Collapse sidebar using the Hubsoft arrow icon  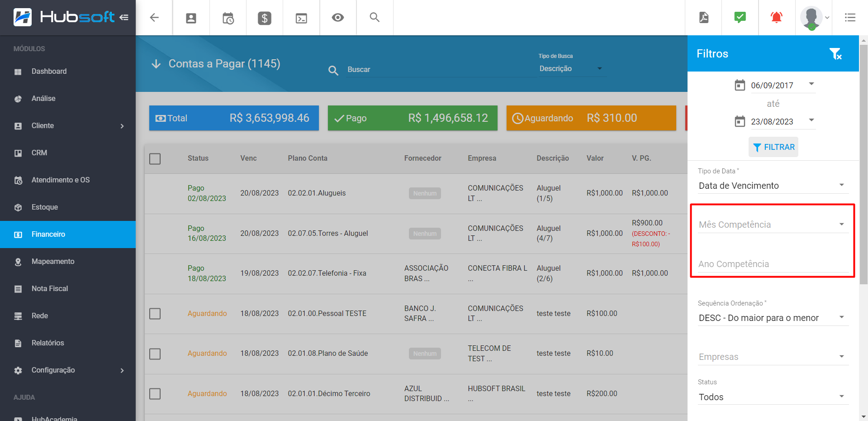click(x=124, y=17)
